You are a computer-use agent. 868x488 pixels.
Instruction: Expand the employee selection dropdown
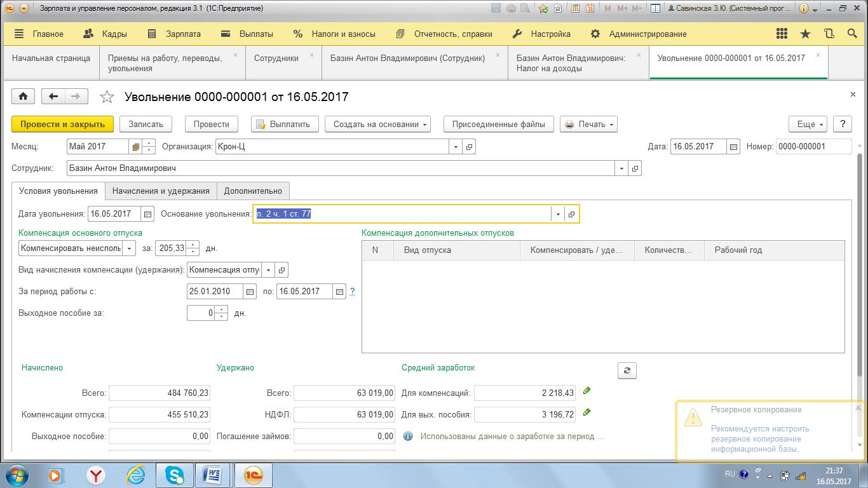point(621,168)
